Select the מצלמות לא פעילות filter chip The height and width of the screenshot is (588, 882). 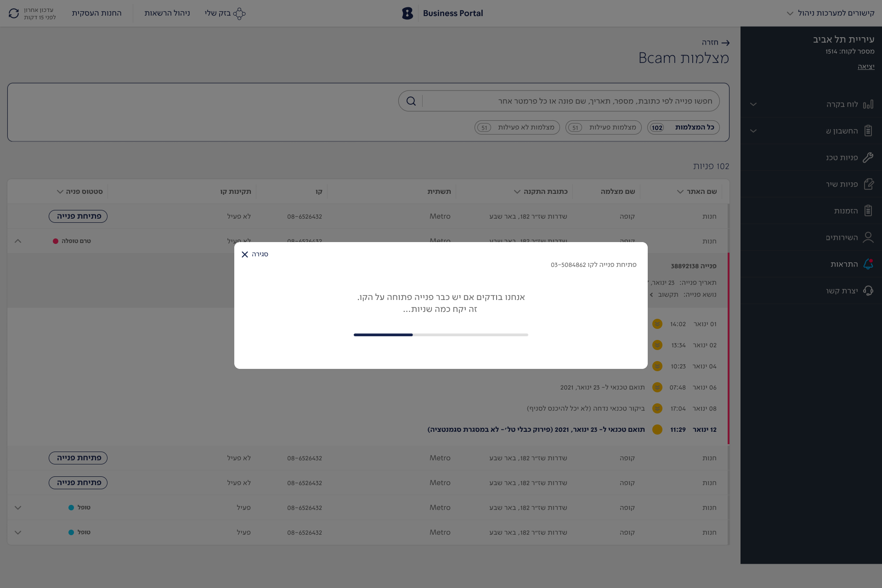point(517,127)
